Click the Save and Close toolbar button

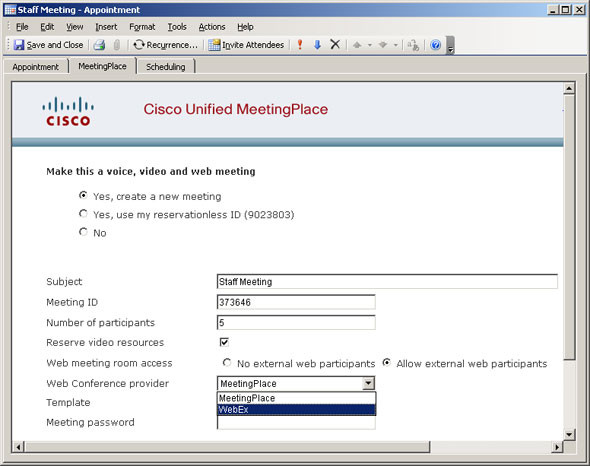[x=48, y=45]
